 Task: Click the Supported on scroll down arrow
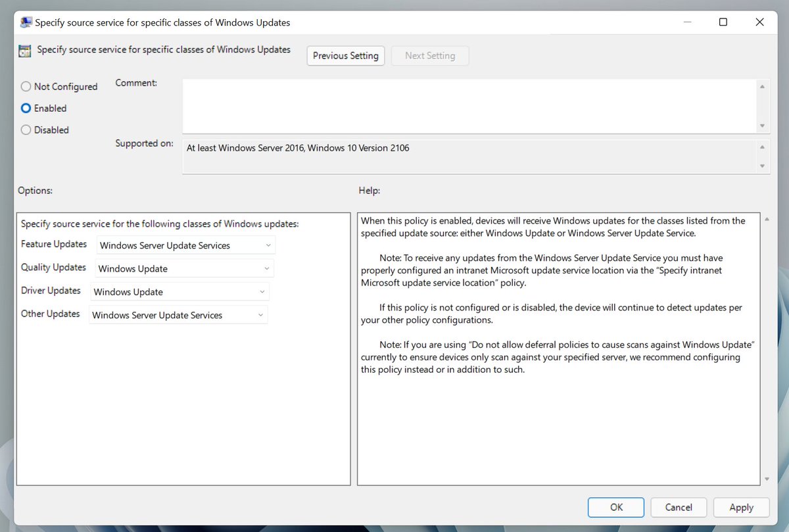762,166
